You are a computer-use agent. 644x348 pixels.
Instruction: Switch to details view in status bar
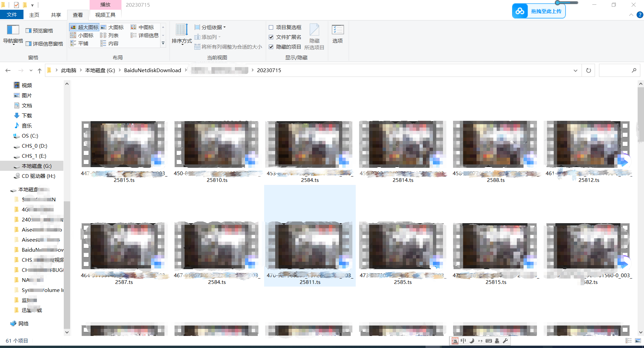tap(629, 341)
